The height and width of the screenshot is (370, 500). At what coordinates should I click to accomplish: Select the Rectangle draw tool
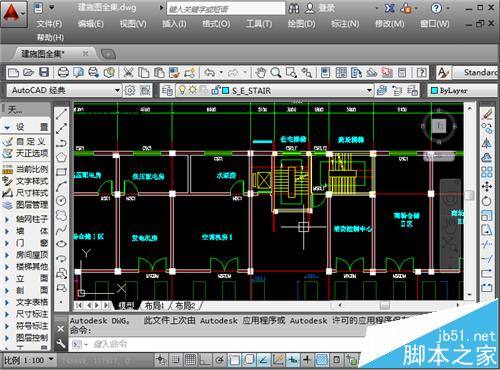pyautogui.click(x=61, y=172)
